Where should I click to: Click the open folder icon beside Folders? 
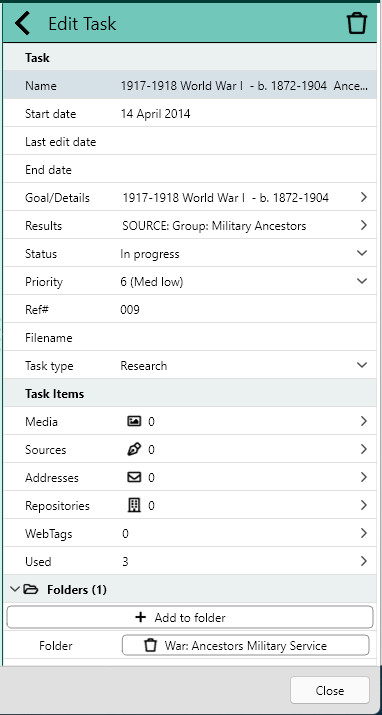pyautogui.click(x=30, y=590)
